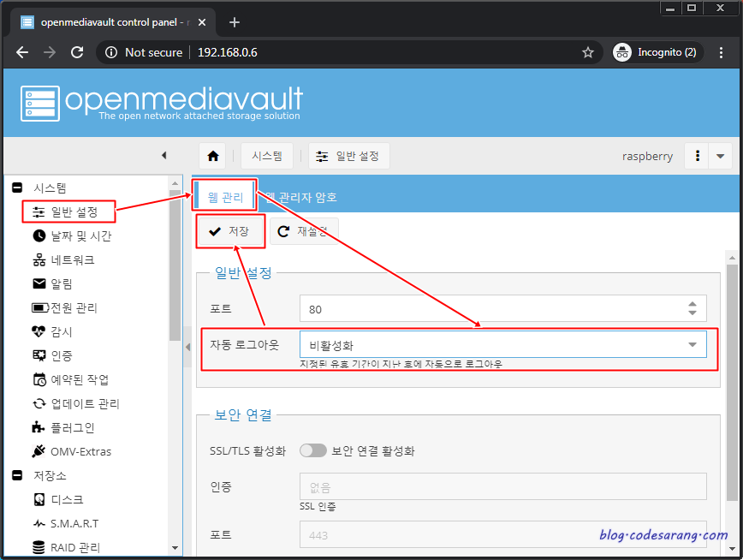Screen dimensions: 743x560
Task: Click the SSL 포트 443 field
Action: click(502, 535)
